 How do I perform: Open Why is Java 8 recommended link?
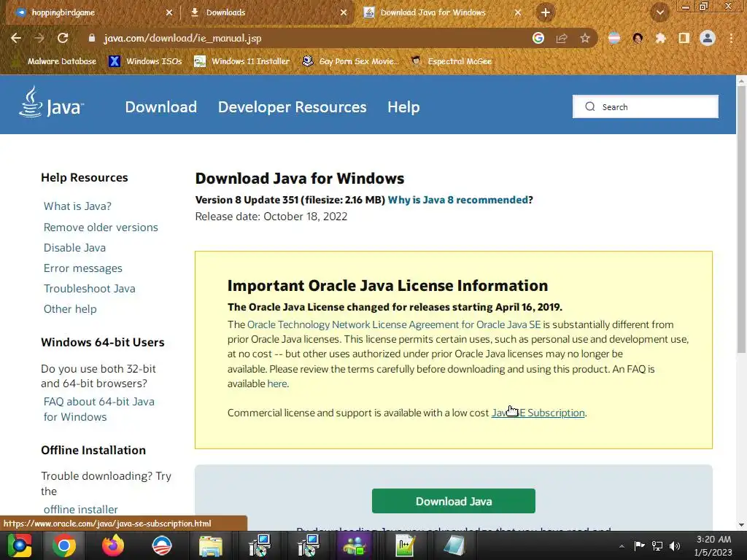pos(458,200)
